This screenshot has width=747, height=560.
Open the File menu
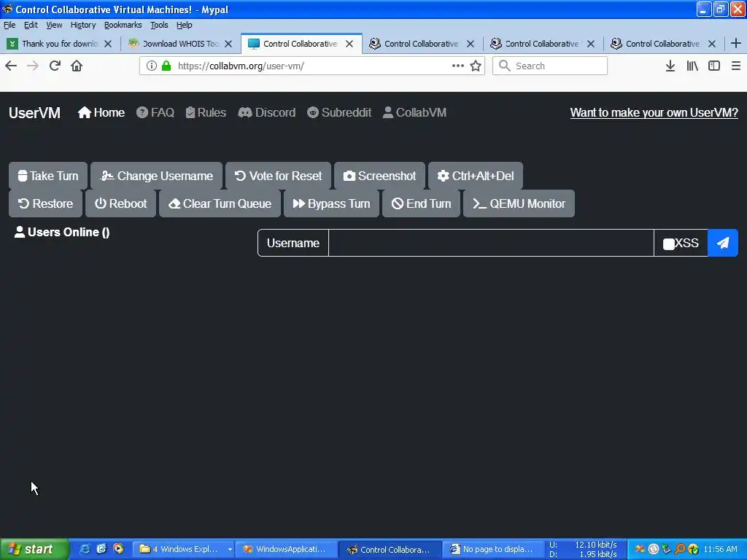[9, 25]
